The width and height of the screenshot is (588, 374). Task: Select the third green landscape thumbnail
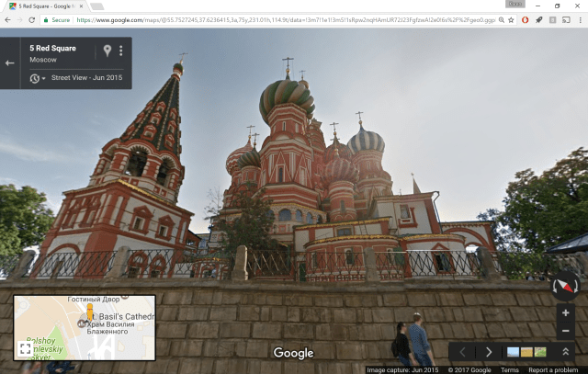(539, 352)
